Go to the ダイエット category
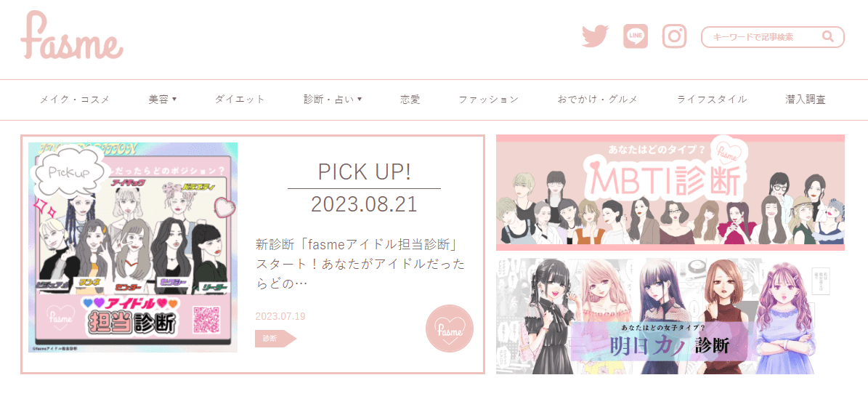This screenshot has width=868, height=399. (240, 100)
